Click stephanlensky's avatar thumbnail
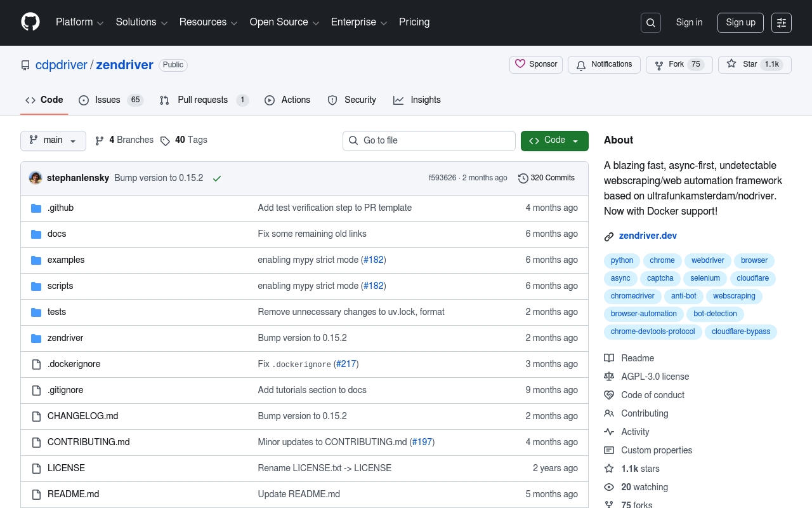The image size is (812, 508). pyautogui.click(x=36, y=178)
